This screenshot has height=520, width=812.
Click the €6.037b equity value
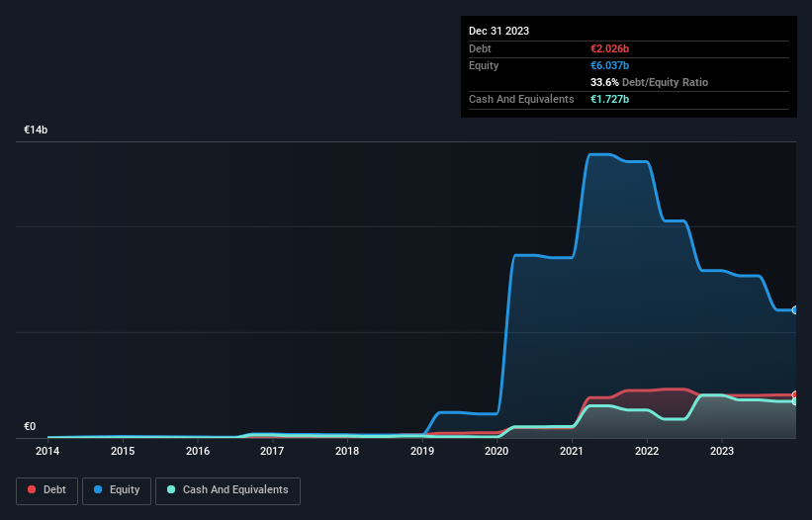(x=609, y=65)
